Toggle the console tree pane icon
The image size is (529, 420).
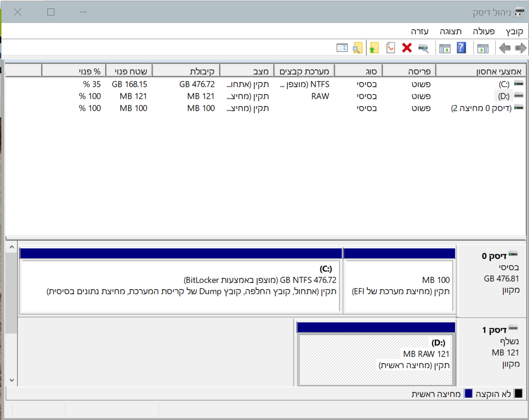[483, 48]
